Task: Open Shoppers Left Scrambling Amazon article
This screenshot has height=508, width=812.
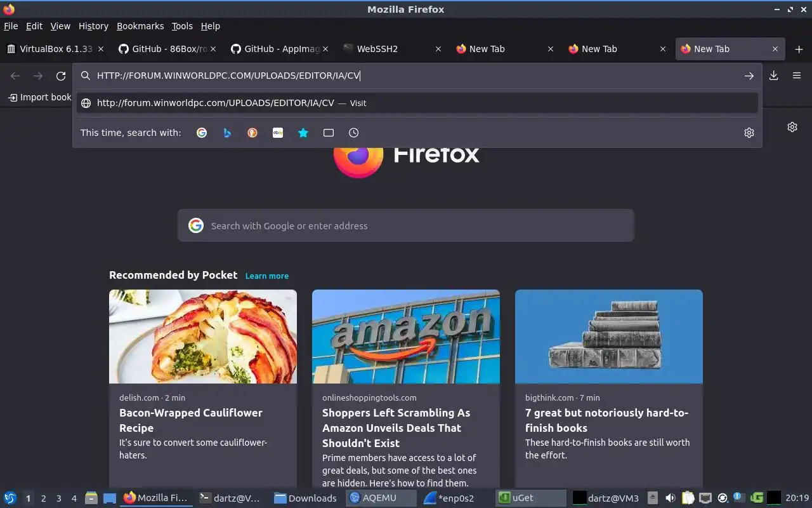Action: (396, 428)
